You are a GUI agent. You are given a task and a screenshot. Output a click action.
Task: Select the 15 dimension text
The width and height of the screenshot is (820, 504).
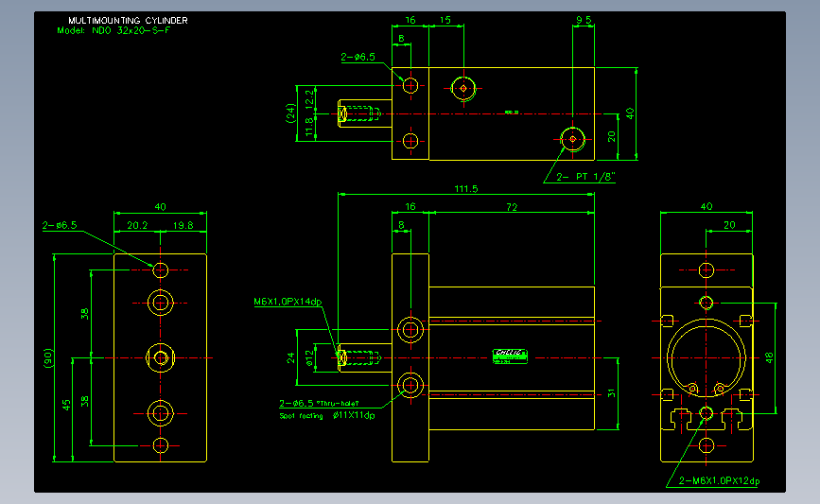(445, 20)
